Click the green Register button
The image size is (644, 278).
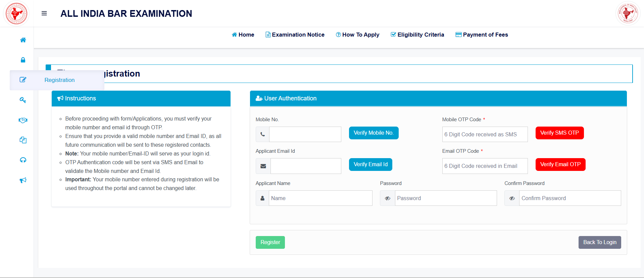point(270,242)
